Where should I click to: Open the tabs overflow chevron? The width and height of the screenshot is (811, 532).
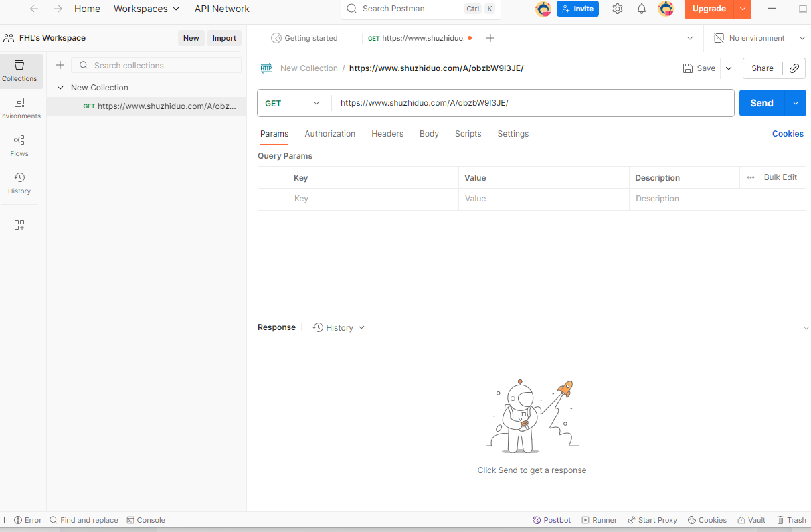point(690,38)
